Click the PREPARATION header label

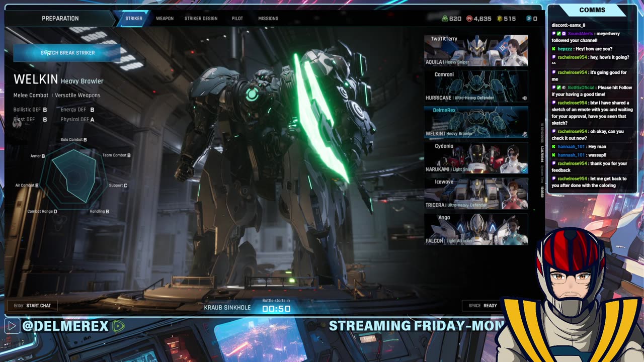(x=60, y=19)
